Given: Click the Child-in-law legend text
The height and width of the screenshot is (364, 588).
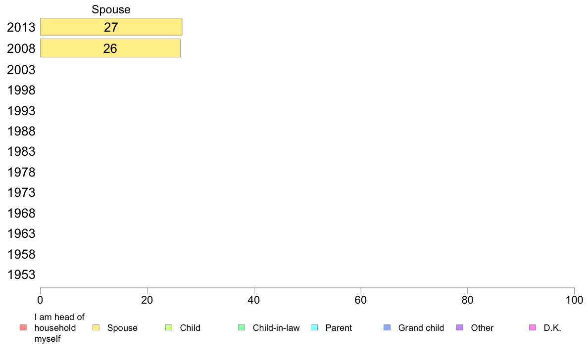Looking at the screenshot, I should pyautogui.click(x=276, y=328).
